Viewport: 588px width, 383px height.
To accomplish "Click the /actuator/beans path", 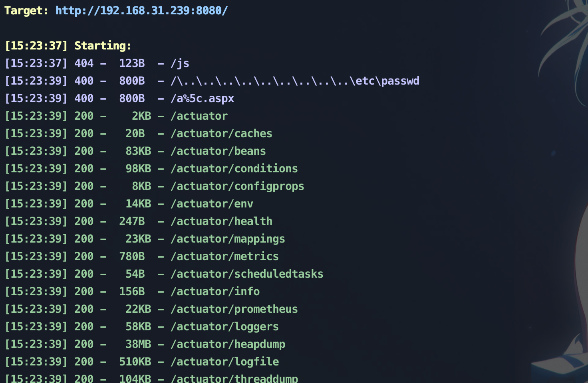I will point(218,151).
